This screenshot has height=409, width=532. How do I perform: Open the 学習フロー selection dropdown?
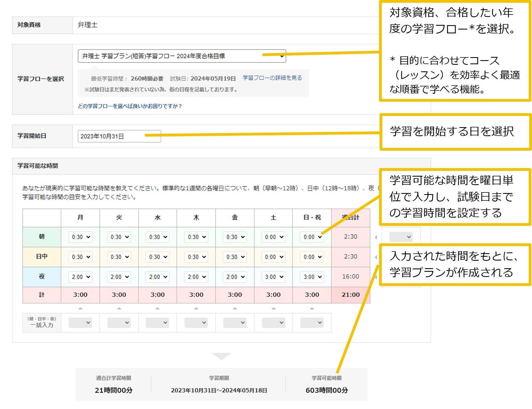[182, 56]
